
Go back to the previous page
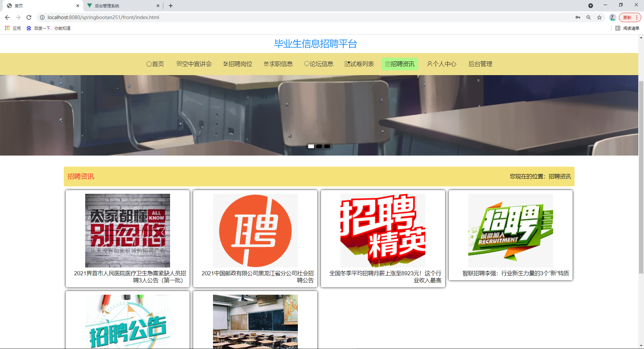[7, 17]
